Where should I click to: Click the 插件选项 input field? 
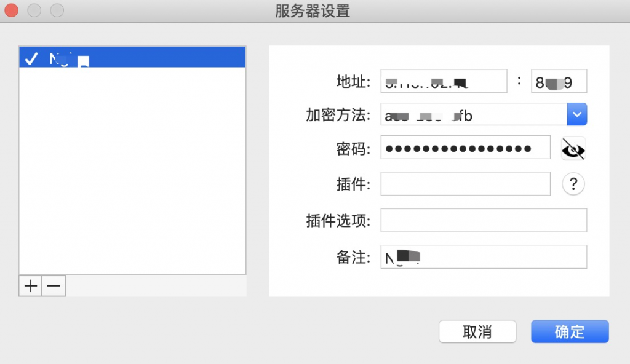click(484, 220)
